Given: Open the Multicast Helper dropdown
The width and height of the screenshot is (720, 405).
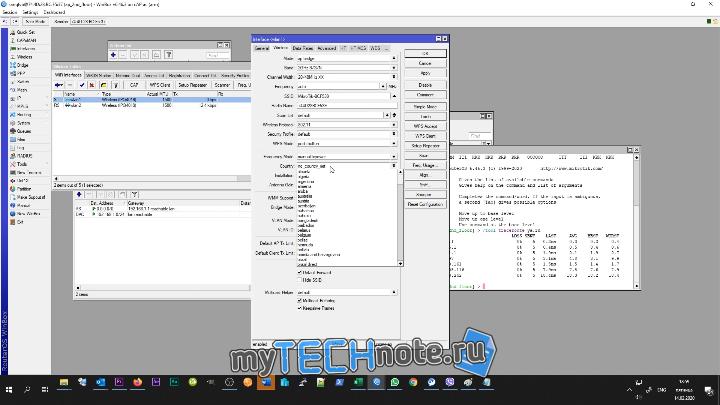Looking at the screenshot, I should 394,292.
